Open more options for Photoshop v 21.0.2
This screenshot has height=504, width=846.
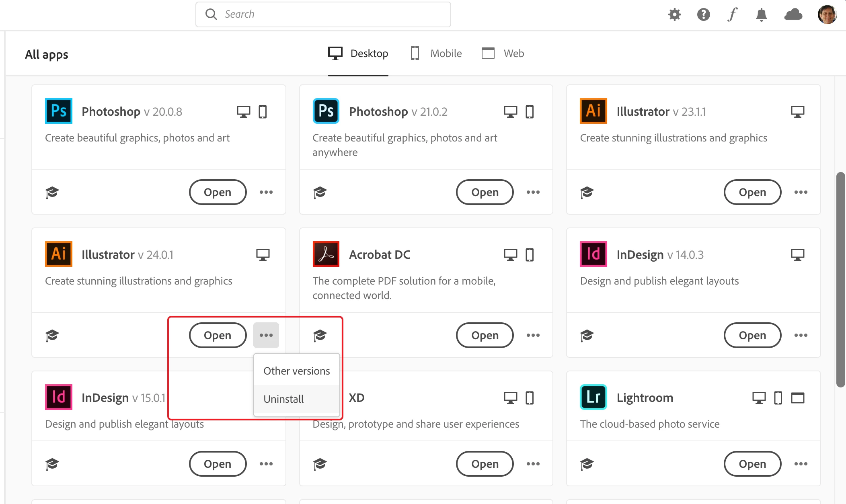533,192
